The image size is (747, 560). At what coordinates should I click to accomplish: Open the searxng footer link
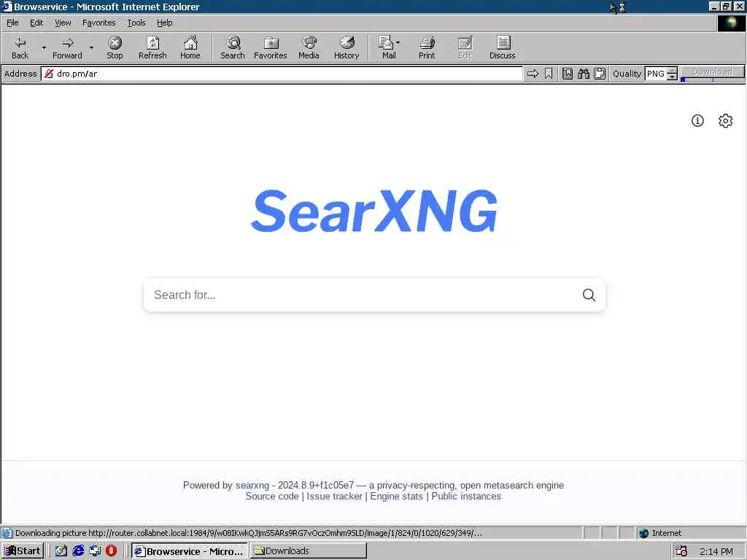pos(252,485)
